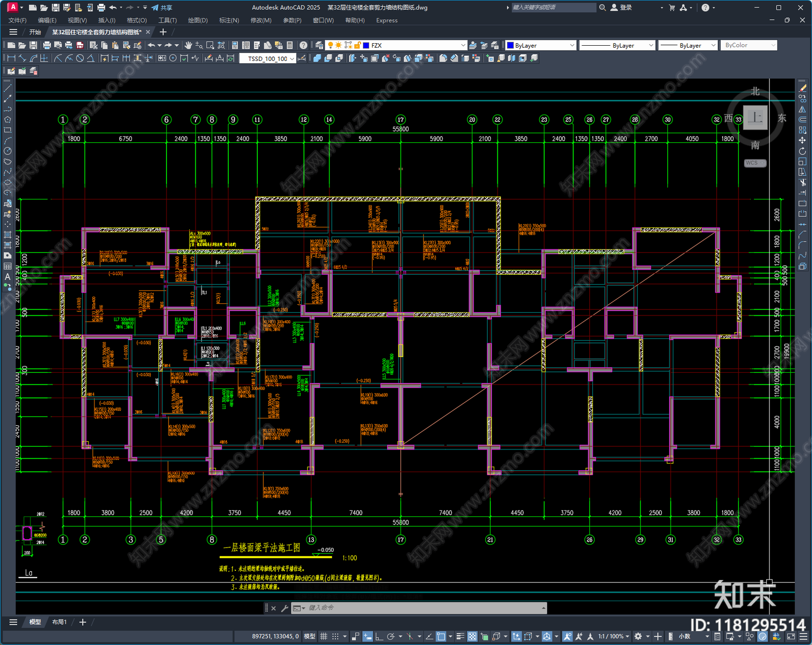Select the Erase tool in modify toolbar
Image resolution: width=812 pixels, height=645 pixels.
[x=802, y=88]
